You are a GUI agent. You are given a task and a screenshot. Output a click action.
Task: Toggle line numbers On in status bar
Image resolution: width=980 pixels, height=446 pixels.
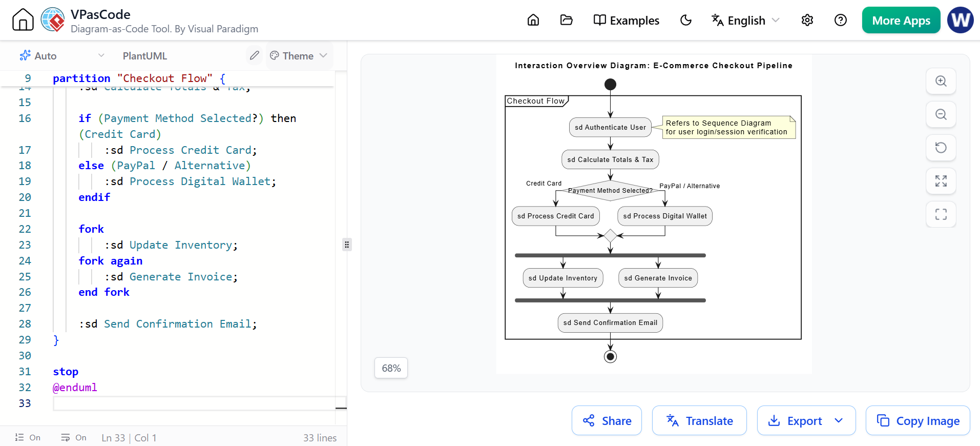click(x=28, y=437)
